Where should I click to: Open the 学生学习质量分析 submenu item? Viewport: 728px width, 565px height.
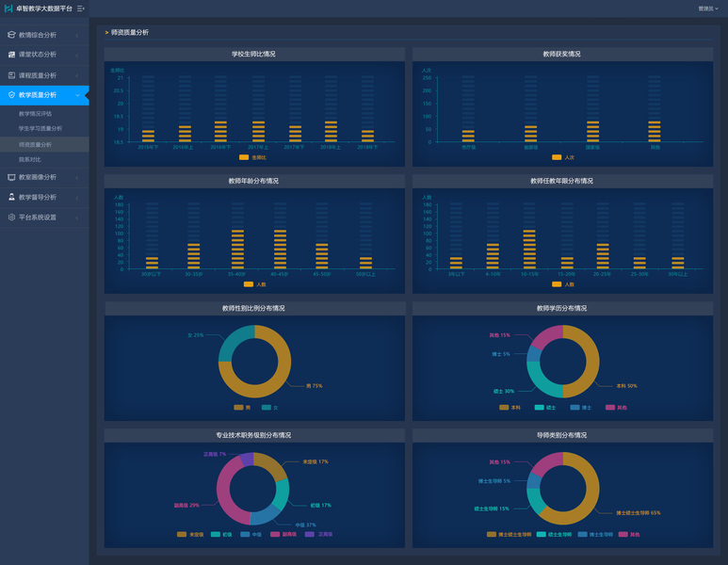[40, 129]
